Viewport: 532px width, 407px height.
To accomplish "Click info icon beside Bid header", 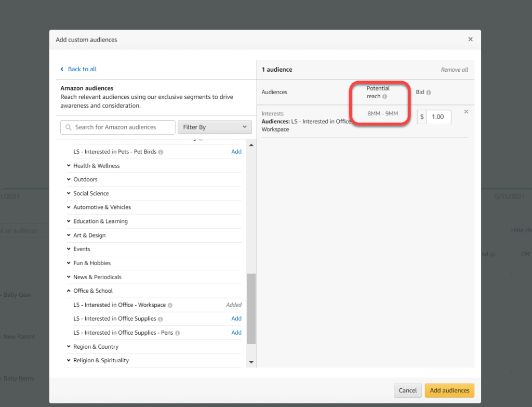I will pyautogui.click(x=429, y=93).
